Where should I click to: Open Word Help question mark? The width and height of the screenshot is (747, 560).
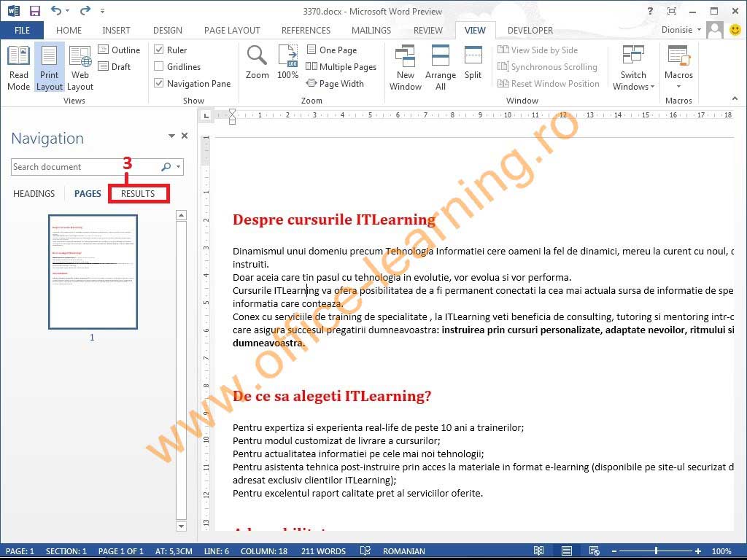pos(650,11)
